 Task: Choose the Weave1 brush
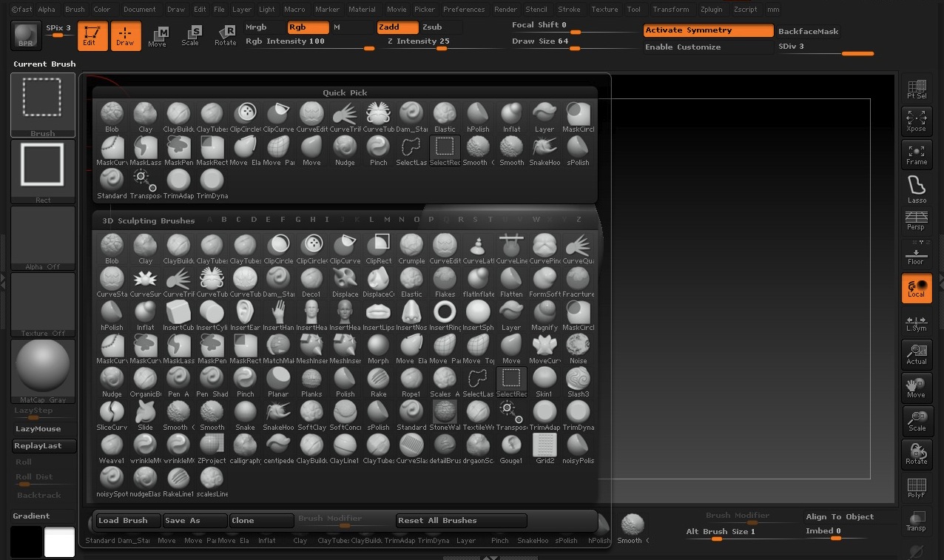click(x=112, y=448)
